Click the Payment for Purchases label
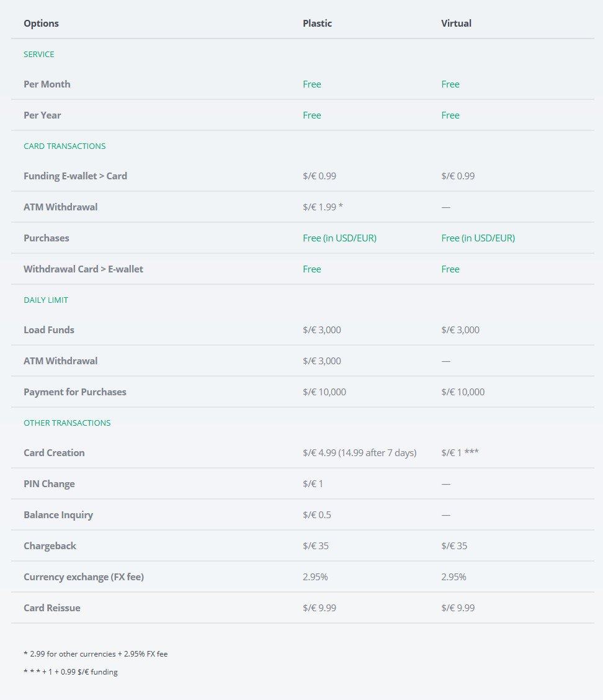This screenshot has width=603, height=700. [x=74, y=392]
